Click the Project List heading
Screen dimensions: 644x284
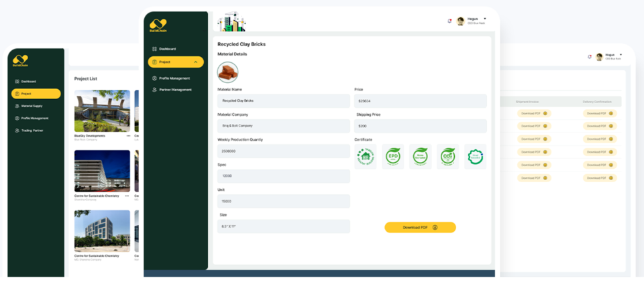tap(85, 78)
